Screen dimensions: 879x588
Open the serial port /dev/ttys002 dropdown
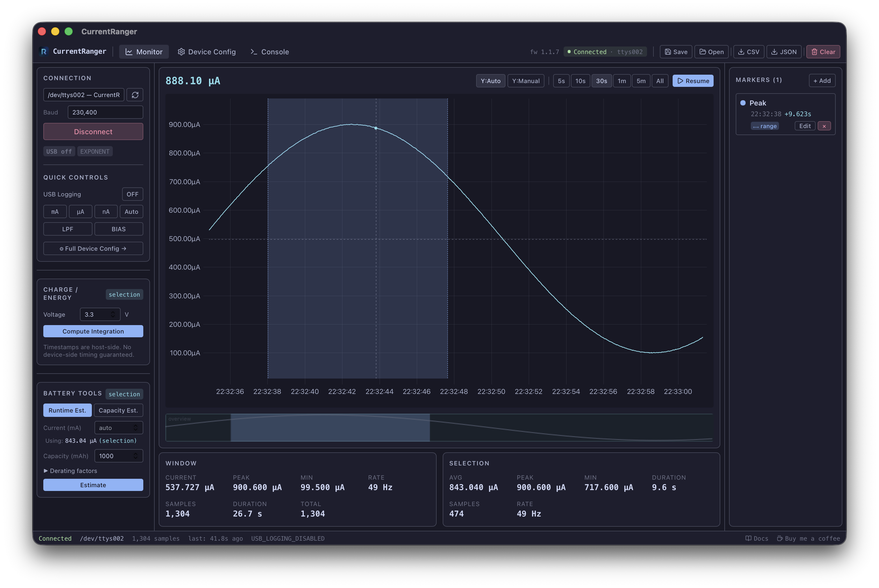(84, 95)
